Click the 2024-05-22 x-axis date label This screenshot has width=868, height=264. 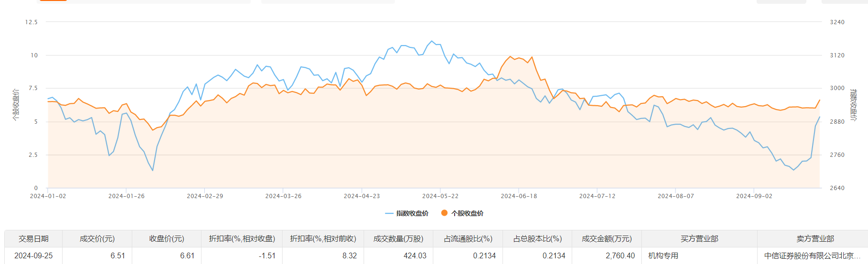[440, 196]
